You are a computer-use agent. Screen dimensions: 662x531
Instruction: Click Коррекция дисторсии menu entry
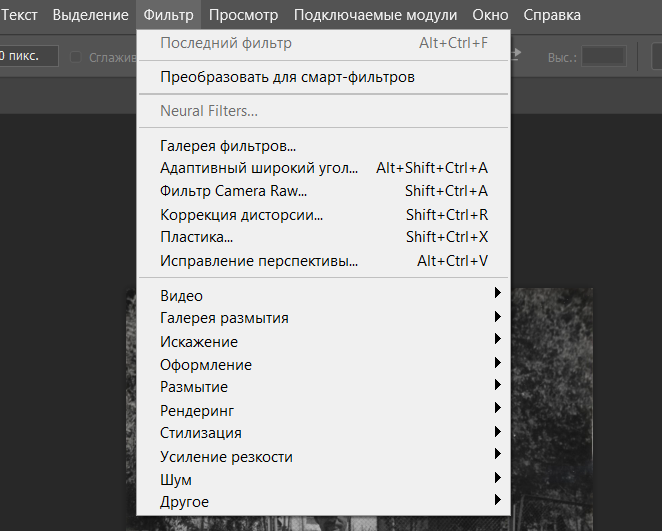pos(242,214)
